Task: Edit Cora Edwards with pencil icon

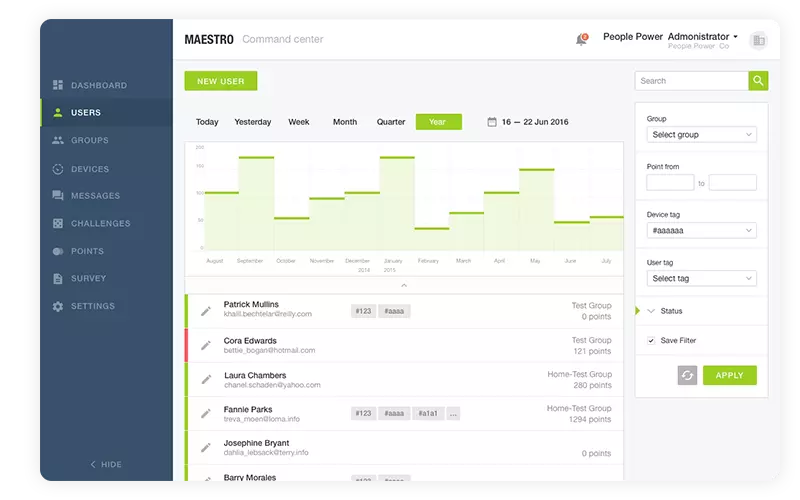Action: point(206,345)
